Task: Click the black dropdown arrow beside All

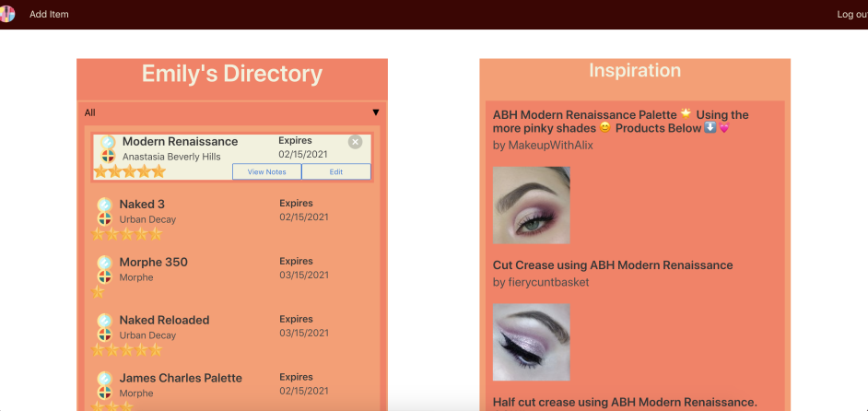Action: pos(376,112)
